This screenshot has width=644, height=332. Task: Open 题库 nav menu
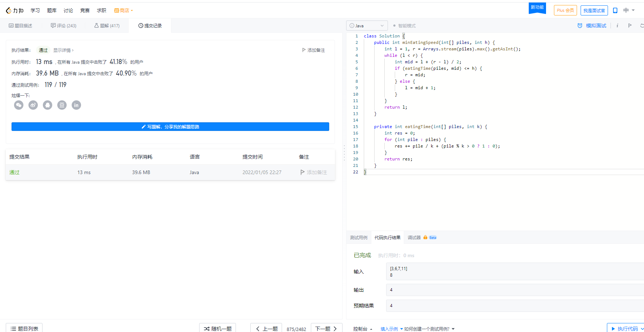click(52, 10)
